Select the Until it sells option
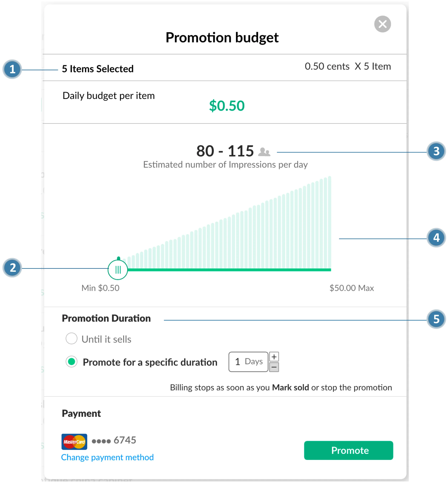 point(72,338)
